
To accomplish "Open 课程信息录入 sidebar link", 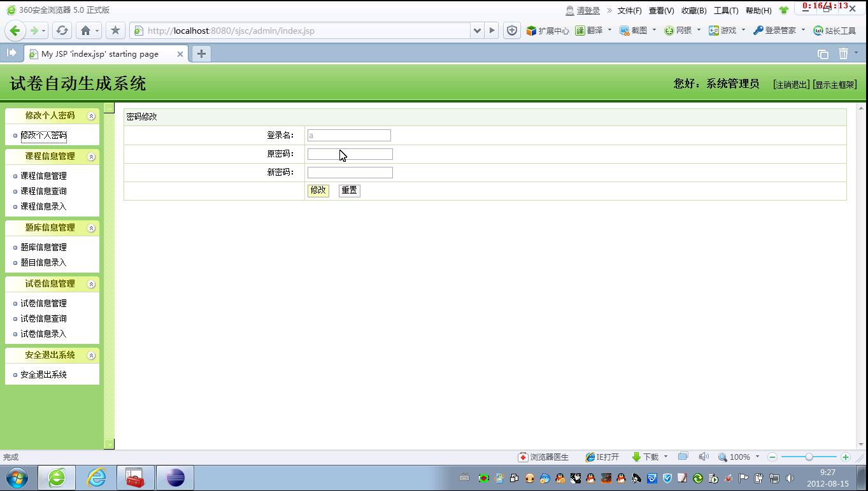I will point(43,206).
